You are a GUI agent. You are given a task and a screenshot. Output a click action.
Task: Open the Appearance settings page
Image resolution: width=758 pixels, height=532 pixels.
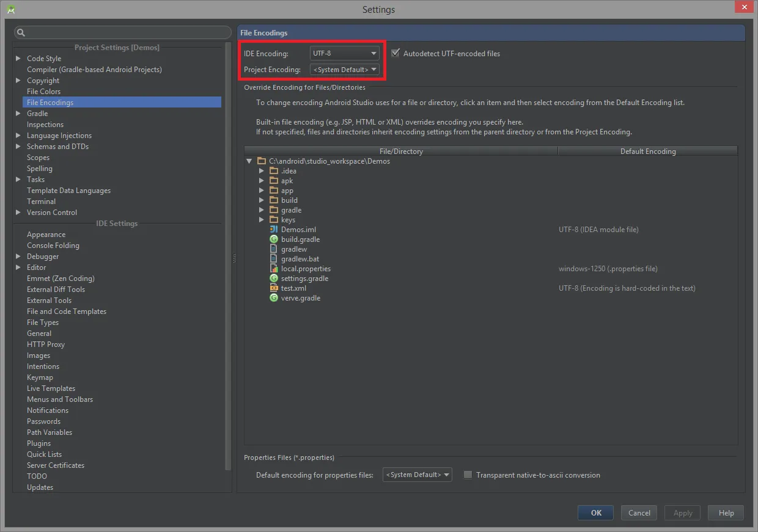pos(46,235)
